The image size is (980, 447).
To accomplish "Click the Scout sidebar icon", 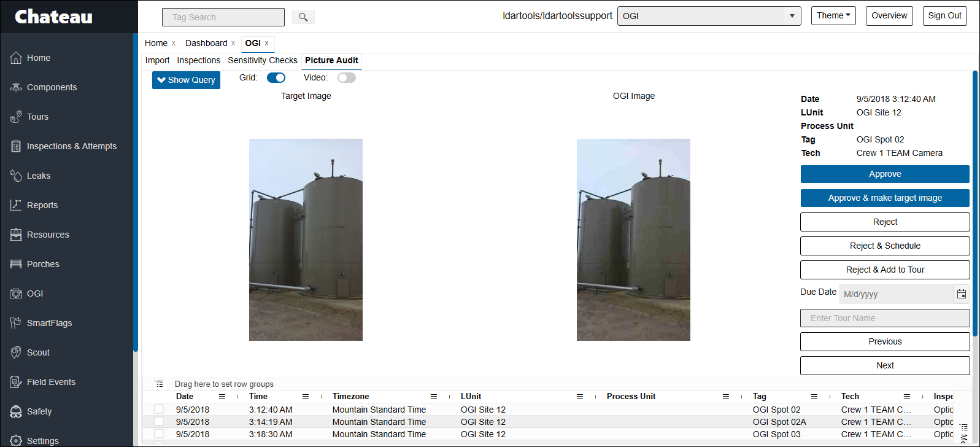I will (x=16, y=352).
